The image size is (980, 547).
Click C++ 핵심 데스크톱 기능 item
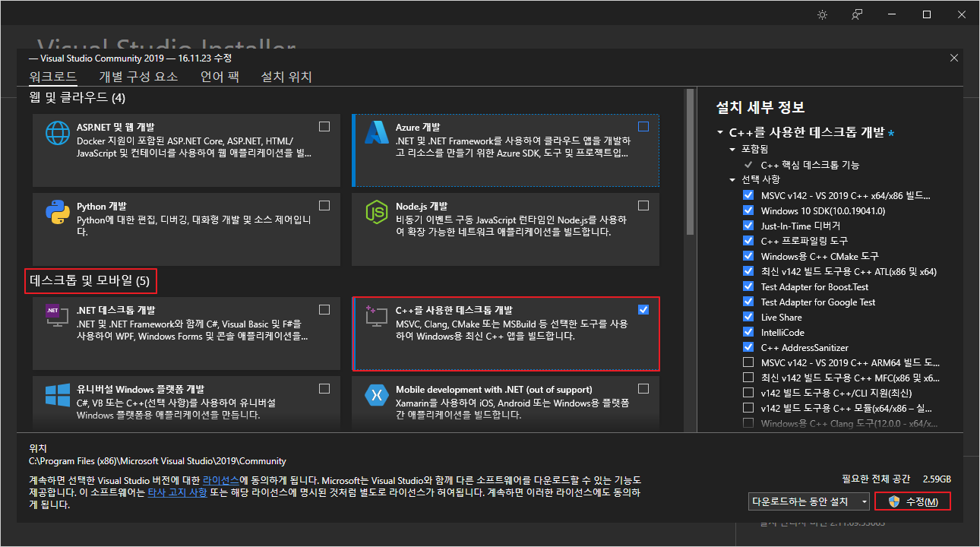(x=810, y=165)
